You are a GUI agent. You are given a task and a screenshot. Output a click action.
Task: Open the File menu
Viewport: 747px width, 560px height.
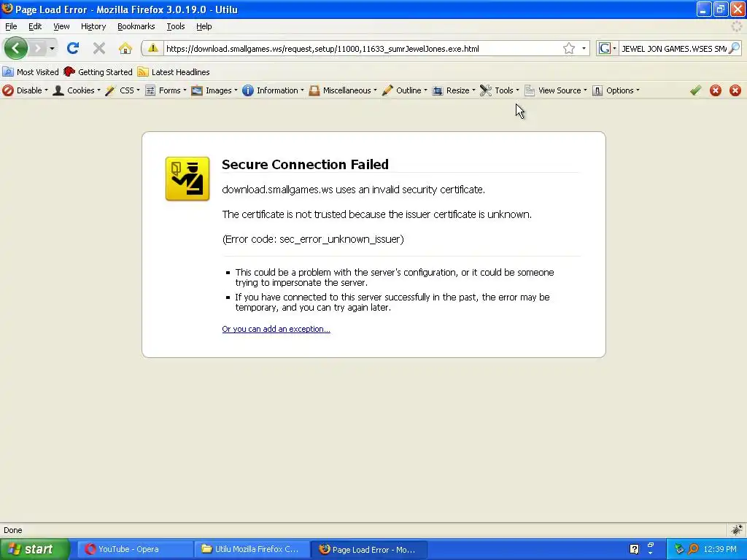click(11, 26)
